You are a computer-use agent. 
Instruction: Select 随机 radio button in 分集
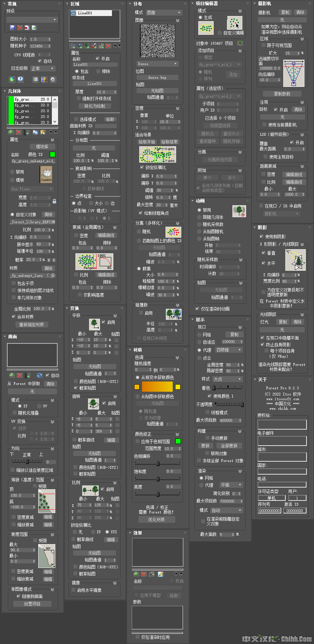tap(139, 231)
